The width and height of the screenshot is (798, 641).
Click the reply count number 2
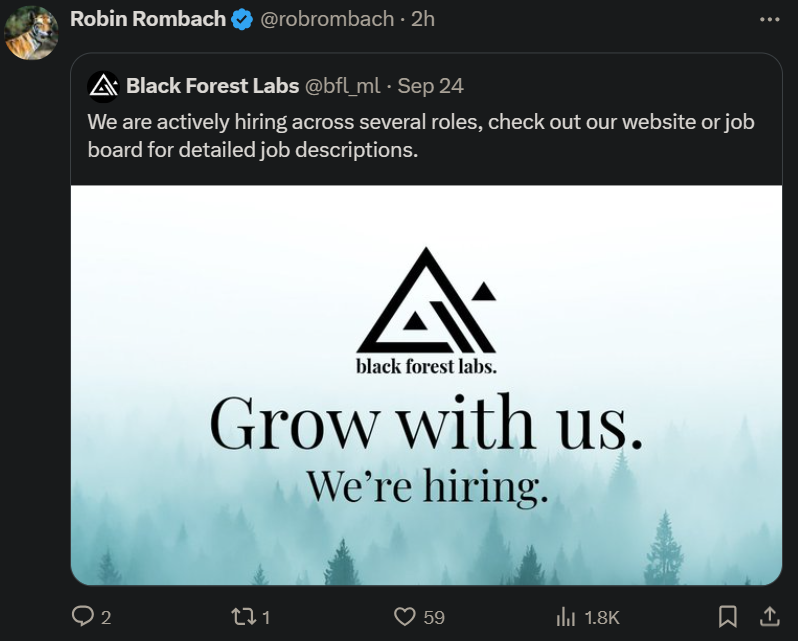(x=106, y=618)
